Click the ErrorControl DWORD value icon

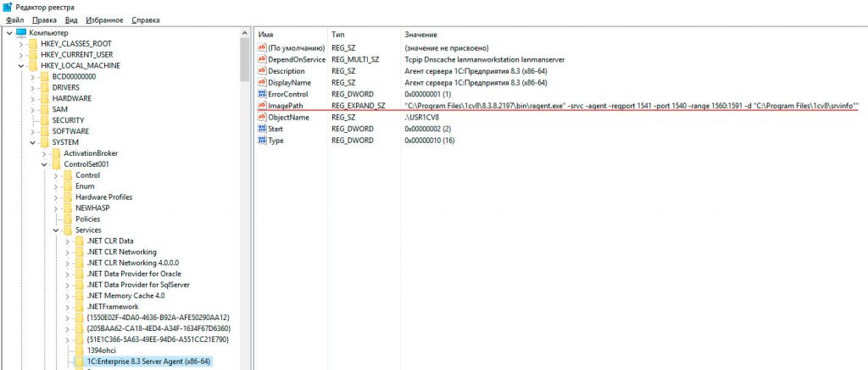pyautogui.click(x=262, y=94)
